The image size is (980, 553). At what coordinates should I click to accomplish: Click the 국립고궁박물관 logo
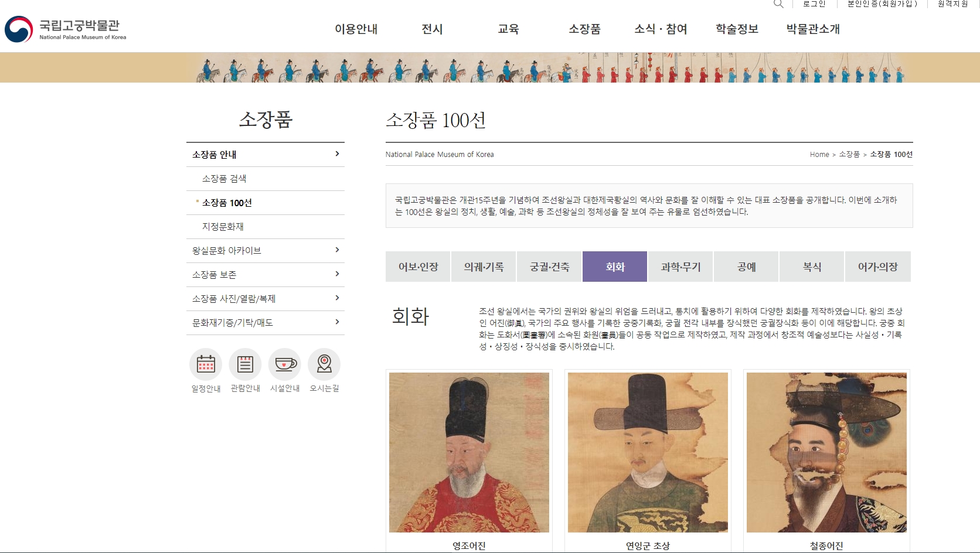click(x=66, y=29)
